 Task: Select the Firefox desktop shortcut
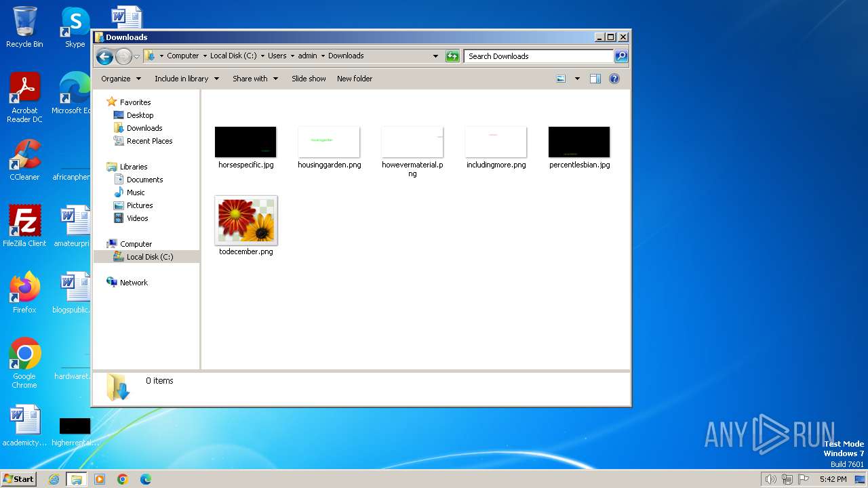coord(24,293)
